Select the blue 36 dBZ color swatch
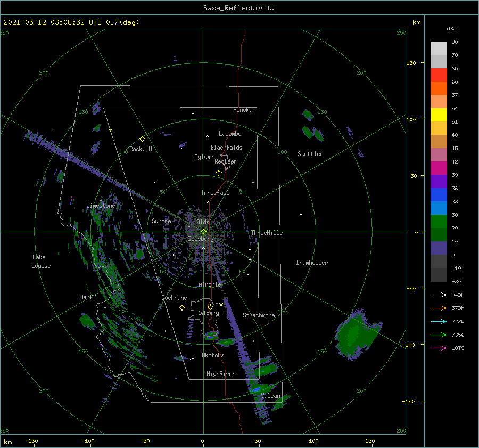Image resolution: width=479 pixels, height=448 pixels. tap(439, 194)
